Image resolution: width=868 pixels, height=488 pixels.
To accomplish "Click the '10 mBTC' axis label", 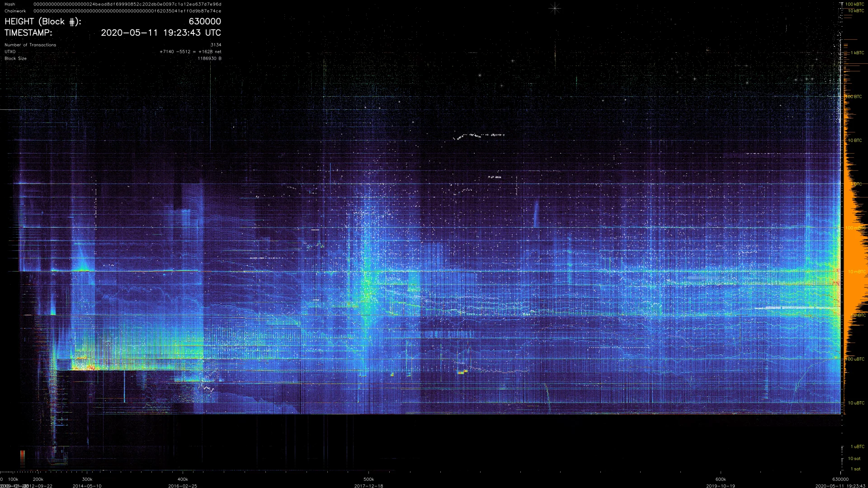I will click(857, 272).
